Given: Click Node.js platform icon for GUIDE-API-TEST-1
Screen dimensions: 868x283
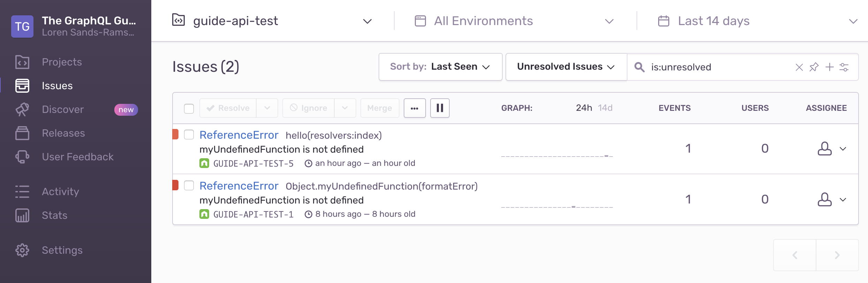Looking at the screenshot, I should pos(204,214).
